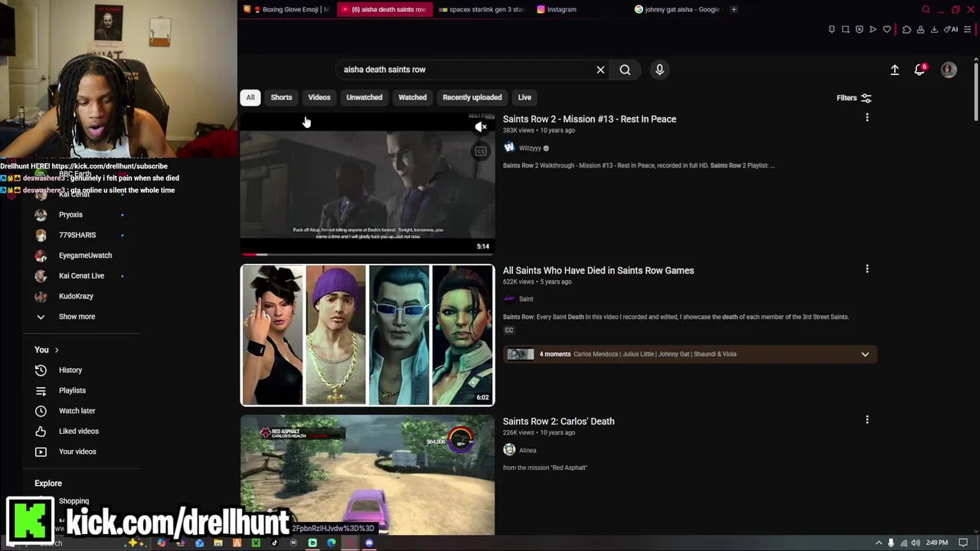Switch to spacex starlink gen 3 tab
This screenshot has height=551, width=980.
tap(482, 9)
